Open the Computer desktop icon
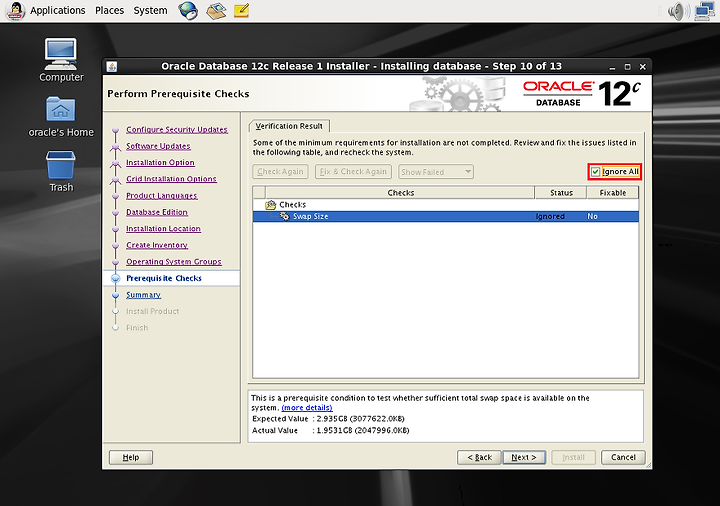 click(61, 60)
